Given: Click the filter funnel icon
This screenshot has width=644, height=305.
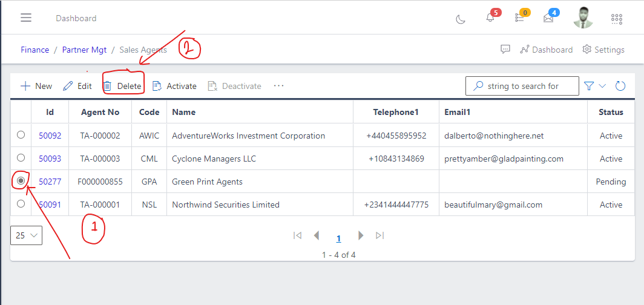Looking at the screenshot, I should point(589,86).
